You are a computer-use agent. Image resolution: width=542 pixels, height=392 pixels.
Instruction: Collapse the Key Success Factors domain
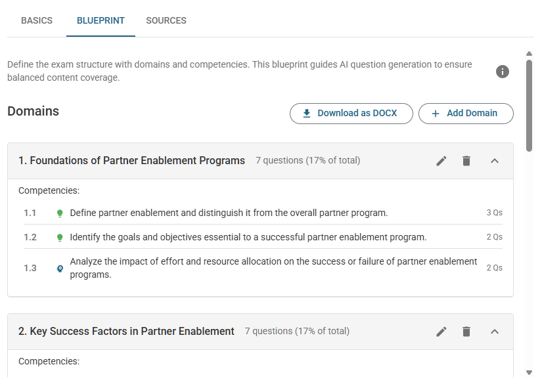point(495,332)
